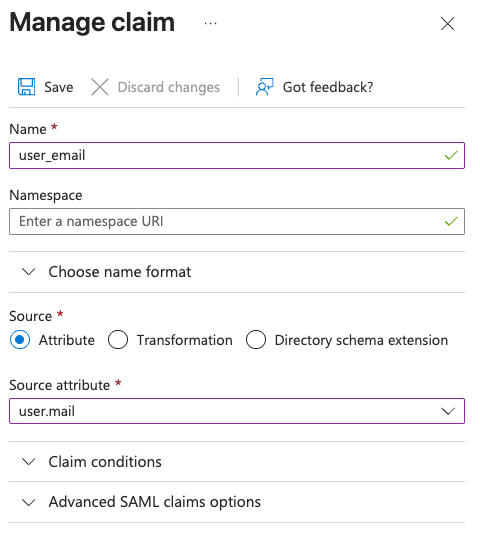
Task: Expand the Claim conditions section
Action: (237, 462)
